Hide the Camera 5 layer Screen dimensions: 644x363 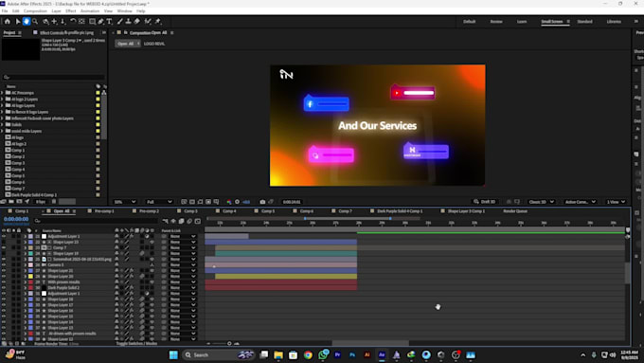click(x=4, y=265)
